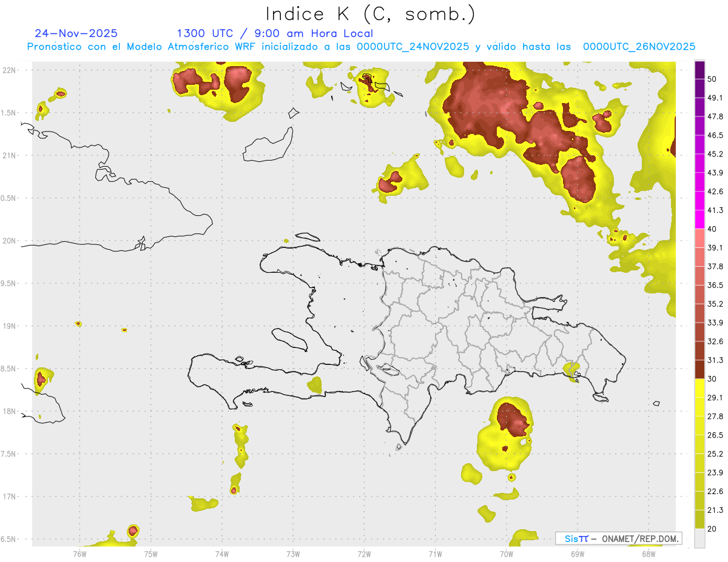728x562 pixels.
Task: Click the legend value "50"
Action: (x=713, y=79)
